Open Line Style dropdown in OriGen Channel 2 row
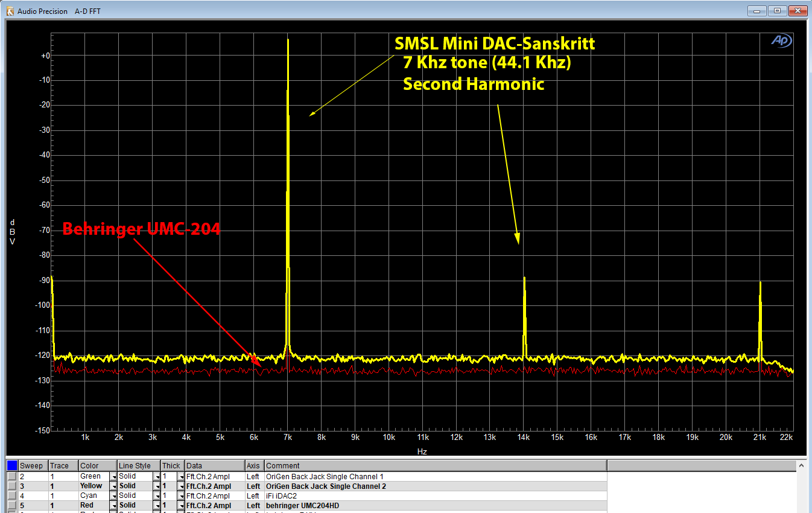 (157, 486)
